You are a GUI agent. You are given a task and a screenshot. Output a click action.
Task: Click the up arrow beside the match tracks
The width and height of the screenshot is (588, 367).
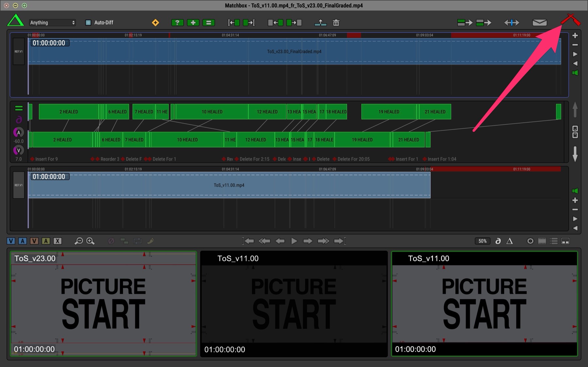[575, 109]
